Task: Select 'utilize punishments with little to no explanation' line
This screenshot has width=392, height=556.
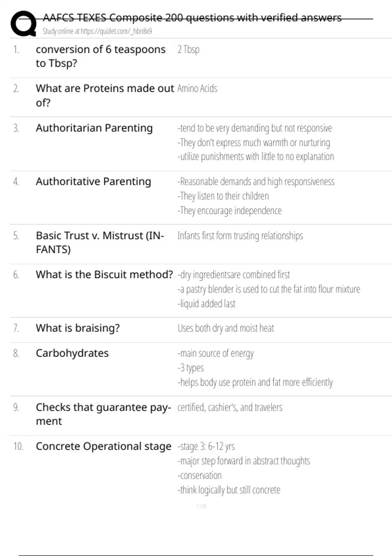Action: click(255, 157)
